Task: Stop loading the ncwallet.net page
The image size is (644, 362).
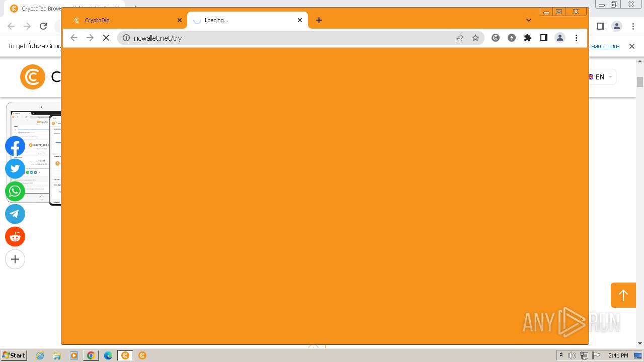Action: (106, 38)
